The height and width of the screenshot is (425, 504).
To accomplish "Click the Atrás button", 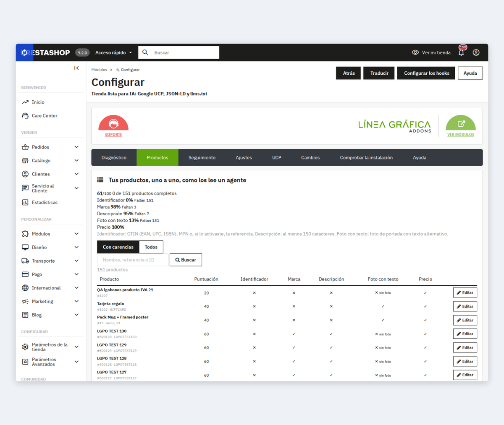I will tap(349, 73).
